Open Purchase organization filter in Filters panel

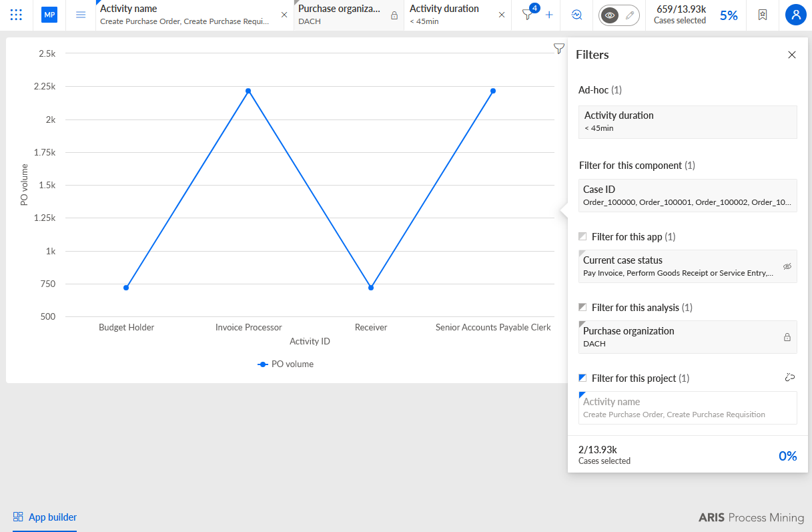(x=688, y=337)
